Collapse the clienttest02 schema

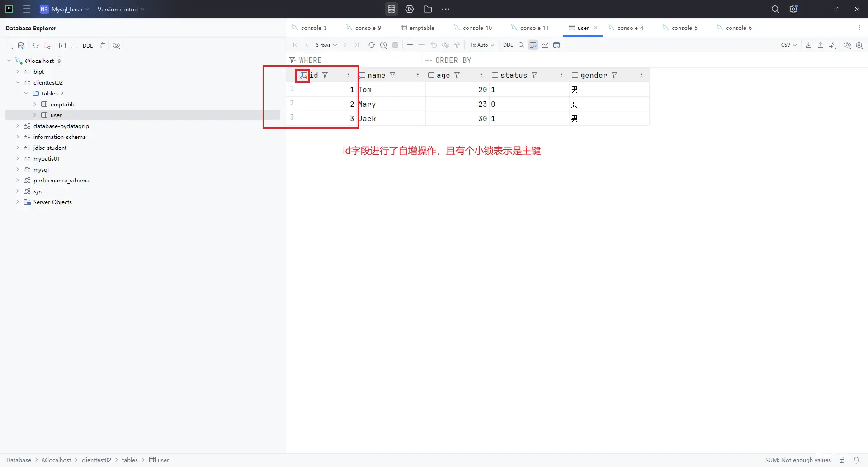pyautogui.click(x=18, y=82)
